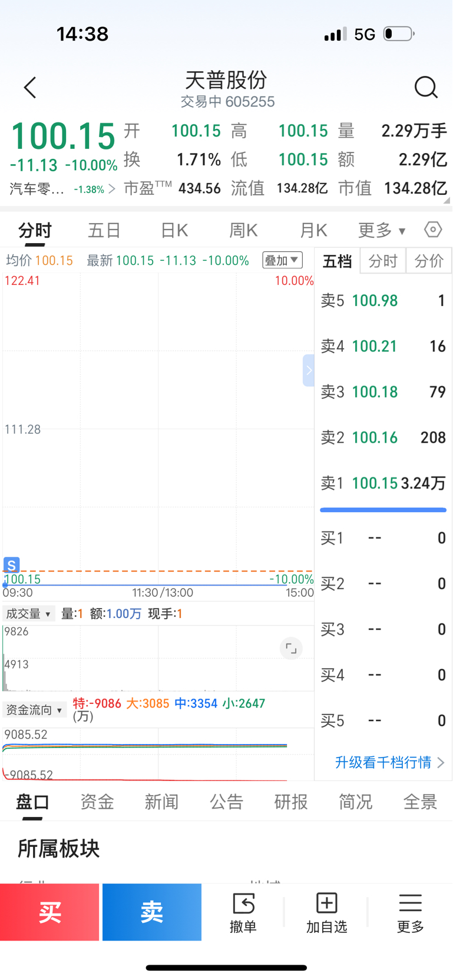
Task: Open the 更多 chart period dropdown
Action: pos(382,230)
